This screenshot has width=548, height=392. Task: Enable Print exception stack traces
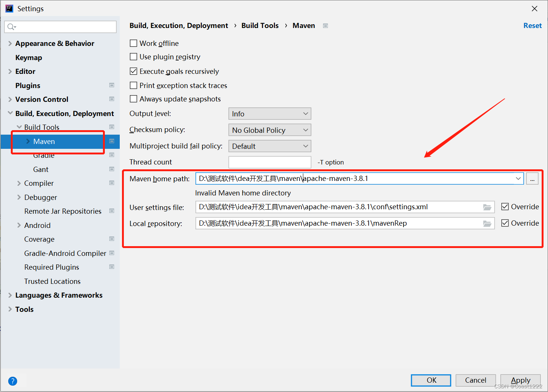(x=133, y=85)
